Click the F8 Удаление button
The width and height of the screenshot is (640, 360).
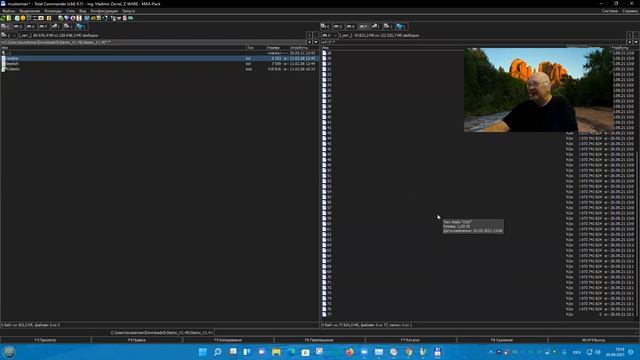502,340
